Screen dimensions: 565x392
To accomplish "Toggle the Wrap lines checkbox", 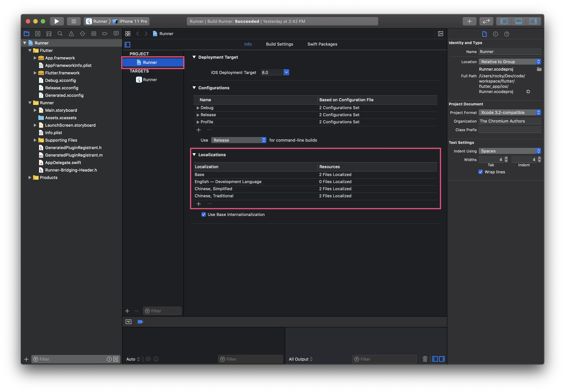I will click(481, 172).
